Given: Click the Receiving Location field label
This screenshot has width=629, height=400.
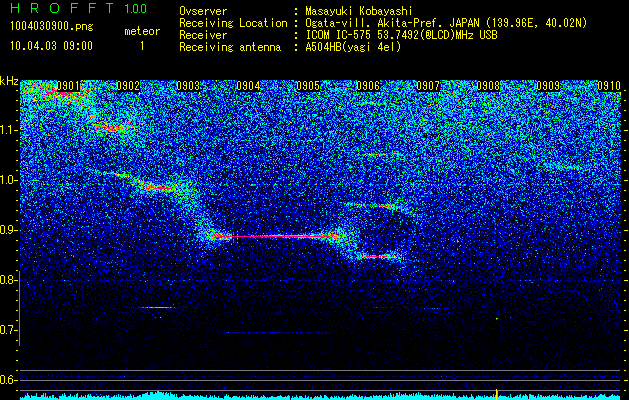Looking at the screenshot, I should [233, 23].
